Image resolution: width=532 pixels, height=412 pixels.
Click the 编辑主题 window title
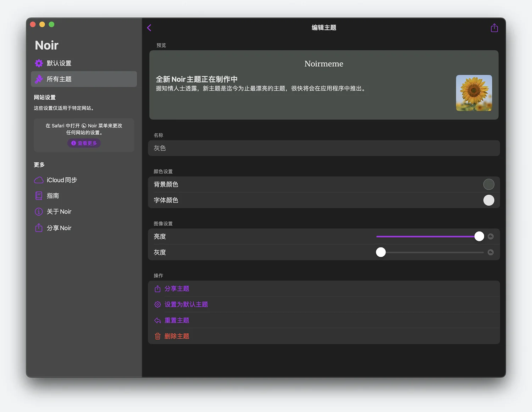click(324, 28)
